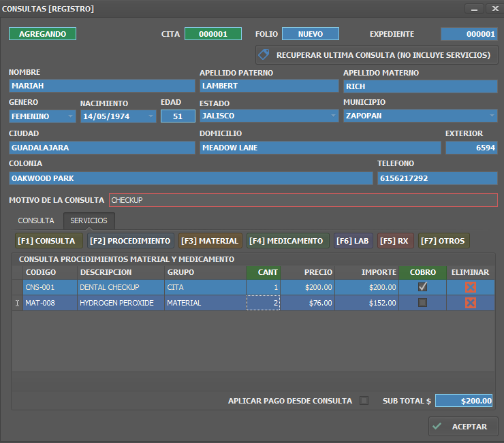The width and height of the screenshot is (504, 443).
Task: Switch to the CONSULTA tab
Action: (36, 220)
